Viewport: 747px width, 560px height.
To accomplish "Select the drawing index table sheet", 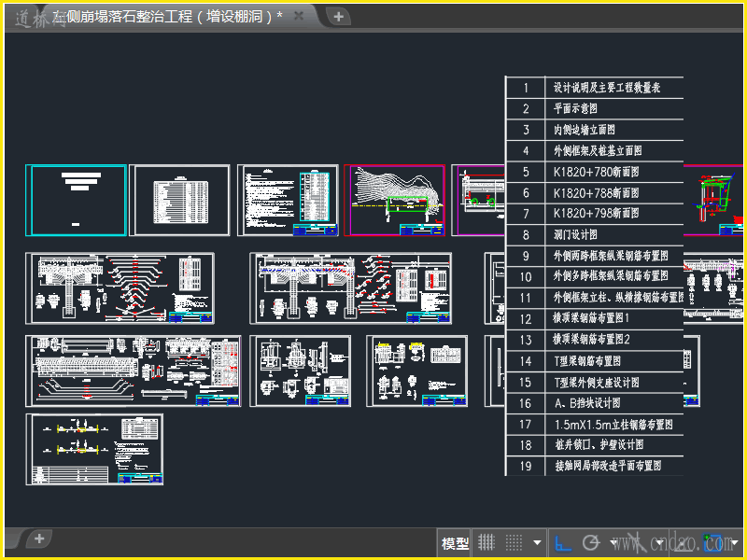I will (x=179, y=200).
